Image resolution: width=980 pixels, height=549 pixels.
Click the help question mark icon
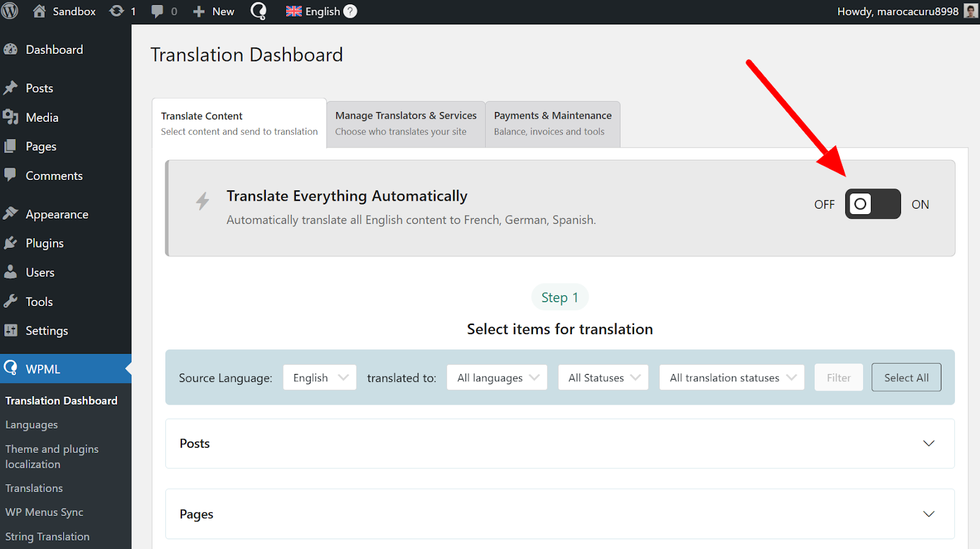350,11
